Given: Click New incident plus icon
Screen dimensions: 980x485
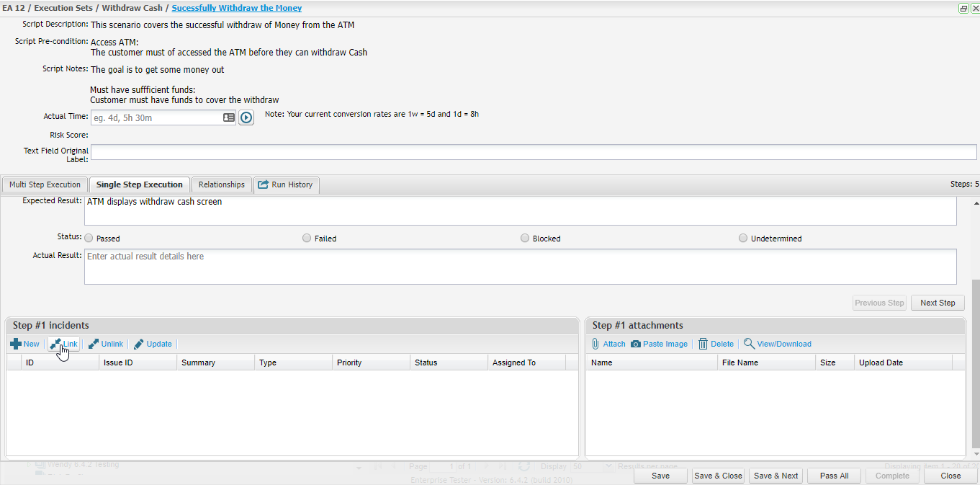Looking at the screenshot, I should [x=17, y=344].
